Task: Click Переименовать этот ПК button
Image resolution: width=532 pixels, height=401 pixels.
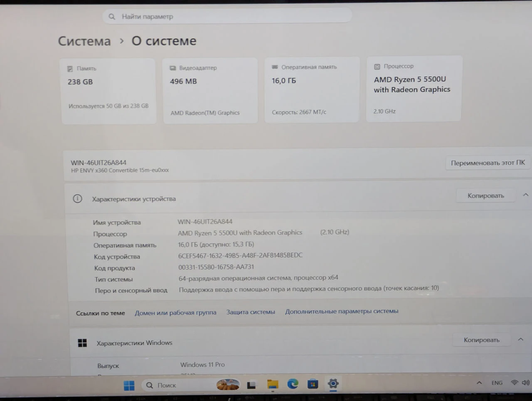Action: [x=488, y=163]
